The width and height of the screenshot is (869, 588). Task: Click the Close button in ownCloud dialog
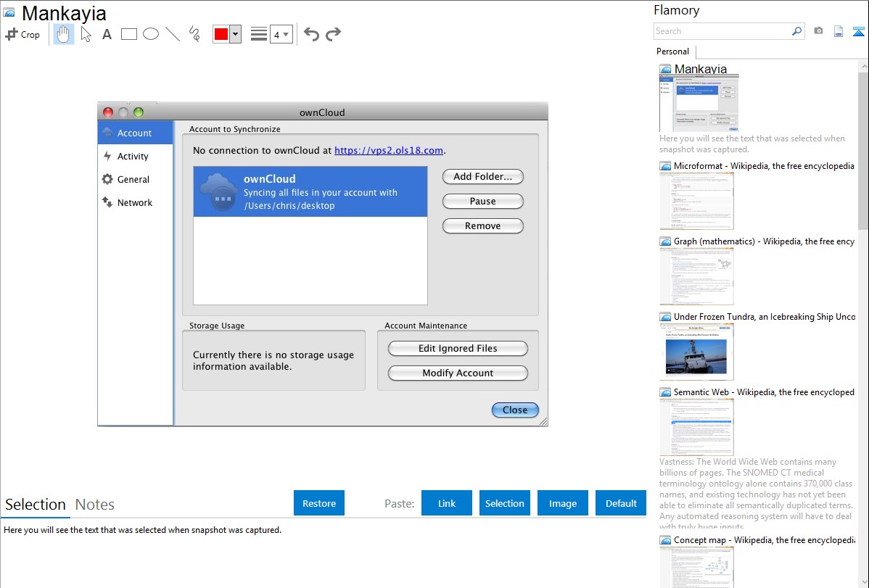pos(515,410)
